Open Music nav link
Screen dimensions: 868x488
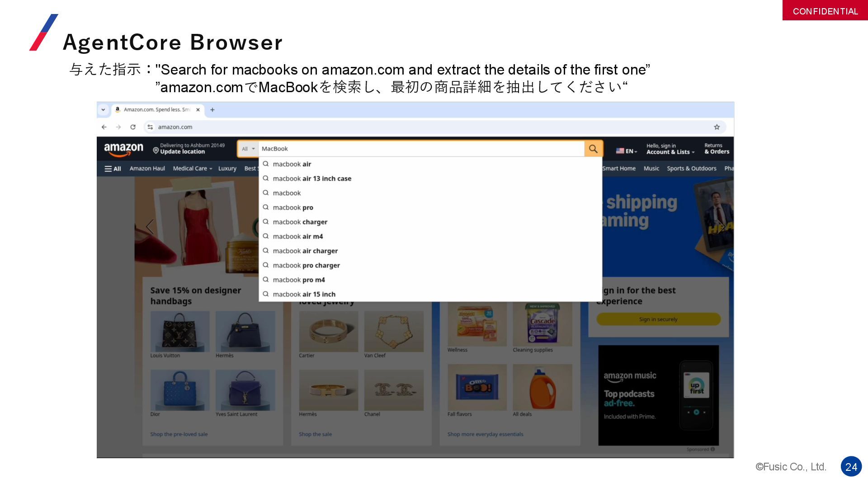[x=651, y=169]
